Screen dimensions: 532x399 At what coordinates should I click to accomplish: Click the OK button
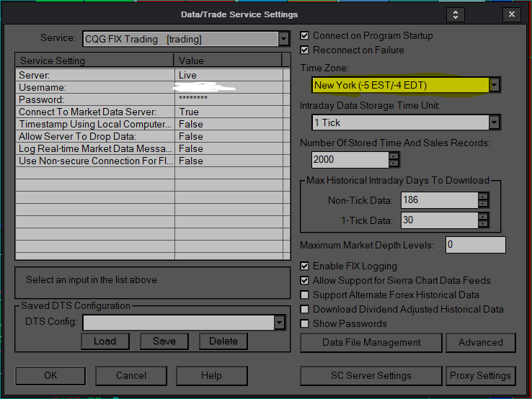click(x=50, y=375)
